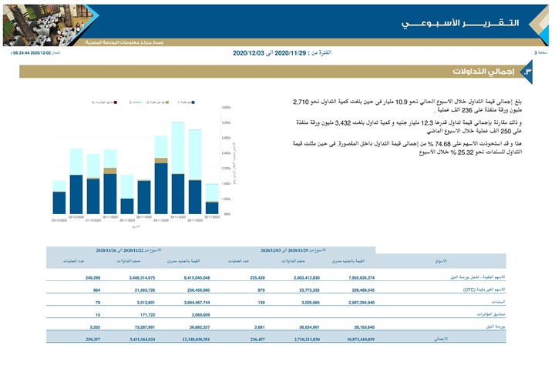This screenshot has height=392, width=555.
Task: Select the dark blue segment of the 25/11/2020 bar
Action: coord(161,189)
